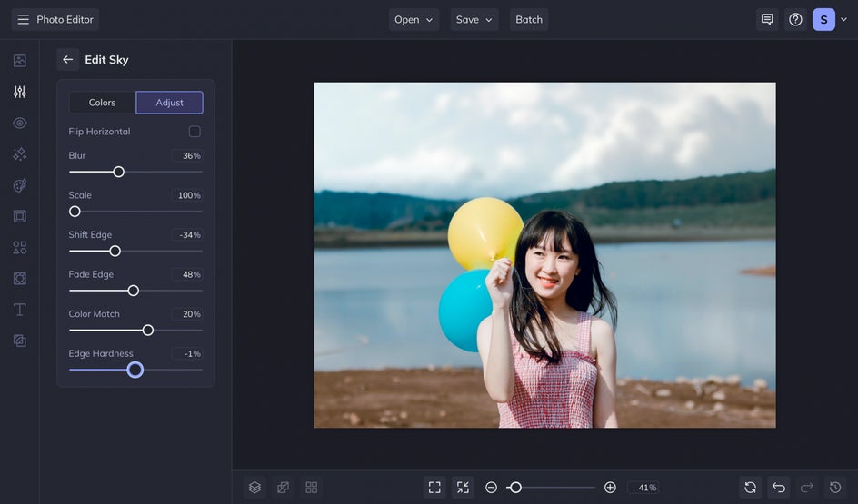Image resolution: width=858 pixels, height=504 pixels.
Task: Click the Color Match slider handle
Action: (x=148, y=331)
